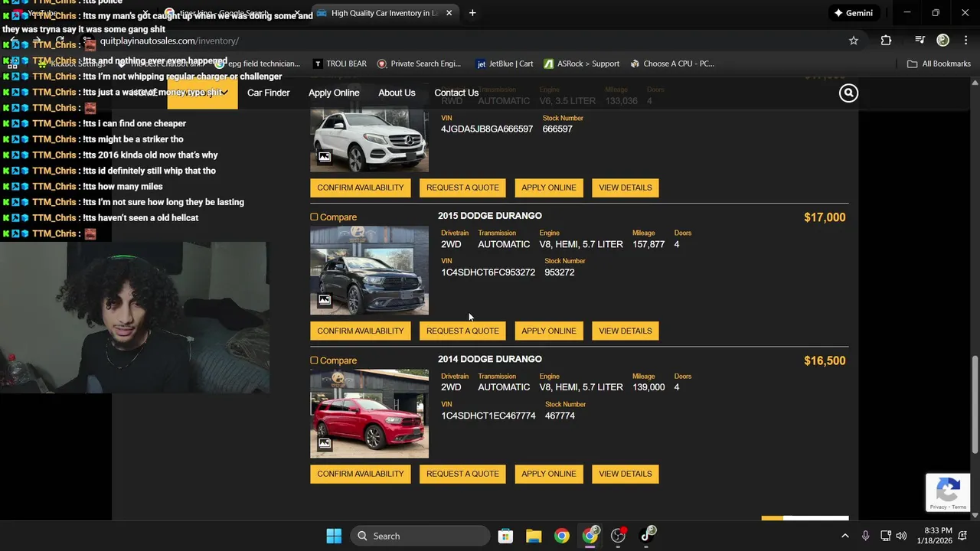The height and width of the screenshot is (551, 980).
Task: Open the ASRock Support bookmark
Action: coord(581,64)
